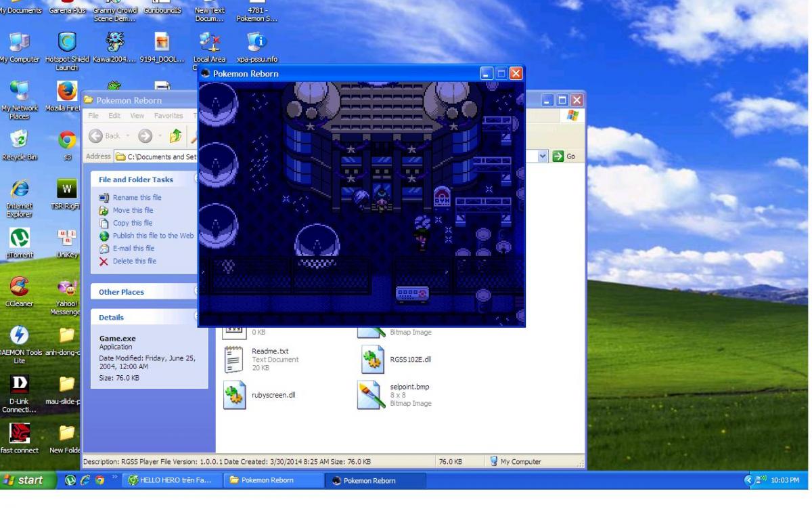Select the selpoint.bmp image file
This screenshot has height=508, width=812.
(371, 394)
